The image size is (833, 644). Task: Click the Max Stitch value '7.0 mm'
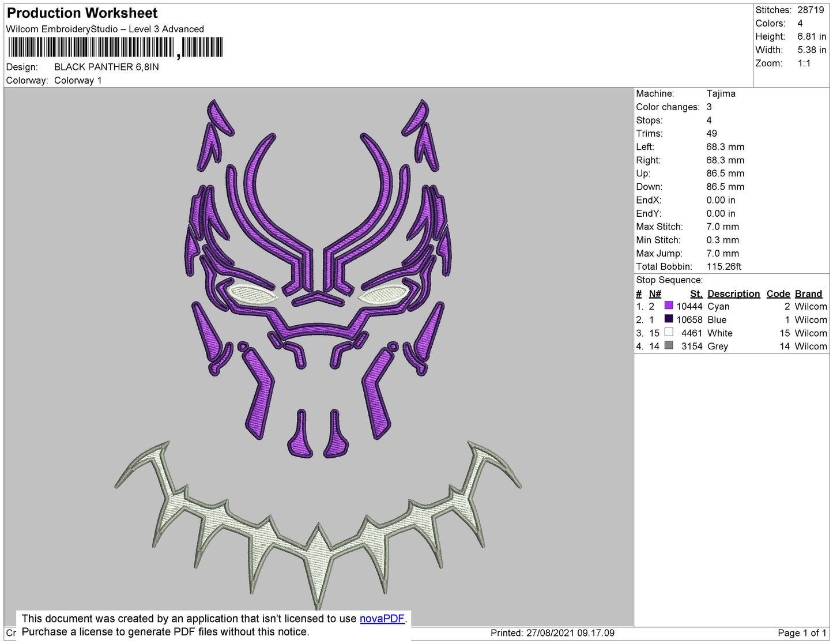(x=722, y=227)
